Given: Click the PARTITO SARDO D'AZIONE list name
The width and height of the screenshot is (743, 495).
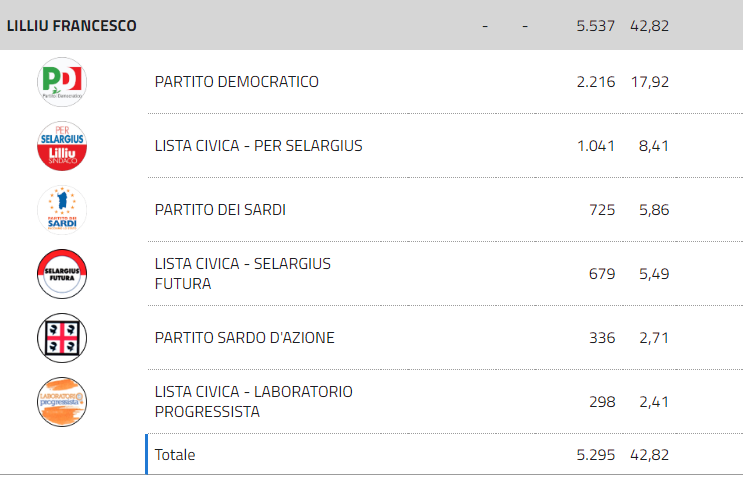Looking at the screenshot, I should (245, 338).
